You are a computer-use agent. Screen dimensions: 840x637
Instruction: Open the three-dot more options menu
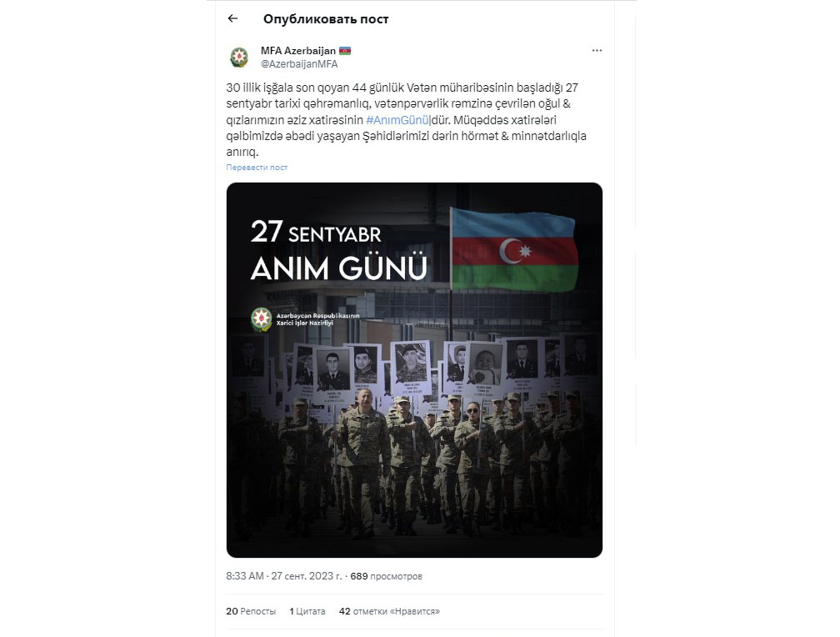click(597, 50)
